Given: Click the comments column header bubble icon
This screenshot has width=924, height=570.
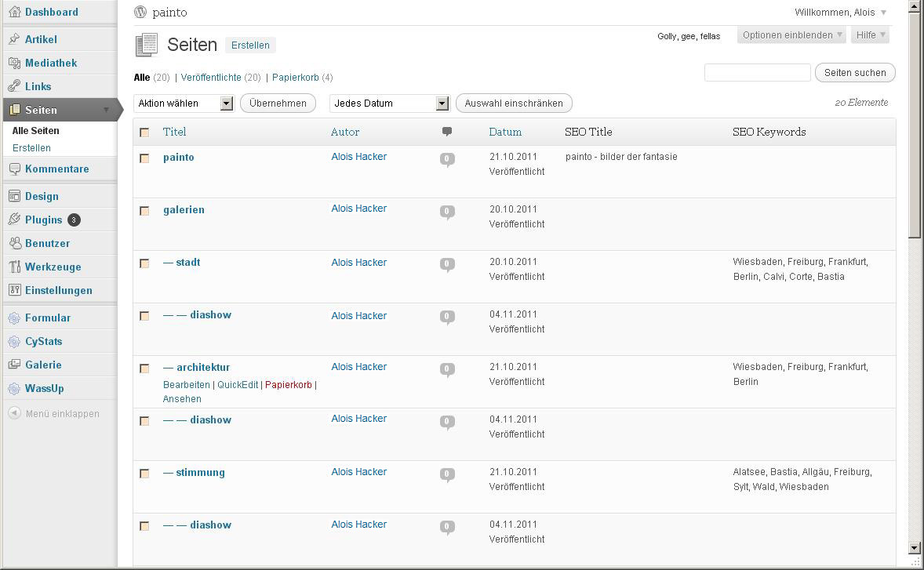Looking at the screenshot, I should click(x=447, y=132).
